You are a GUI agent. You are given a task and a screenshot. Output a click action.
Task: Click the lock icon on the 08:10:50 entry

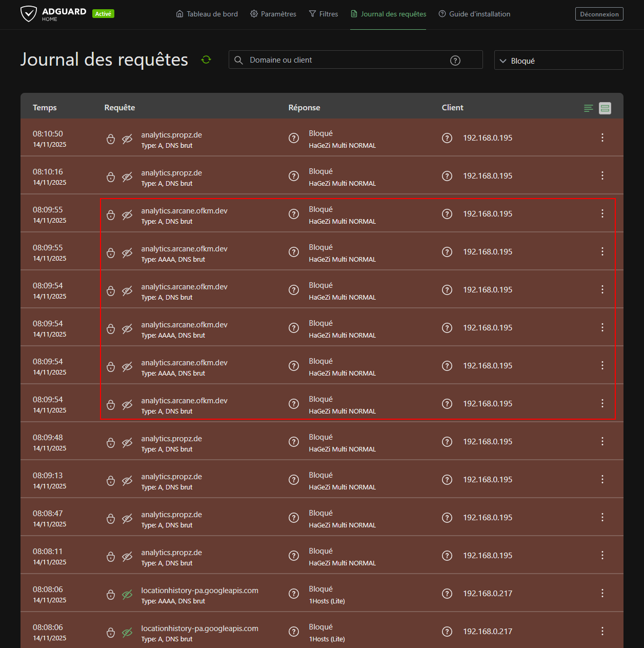pos(111,139)
